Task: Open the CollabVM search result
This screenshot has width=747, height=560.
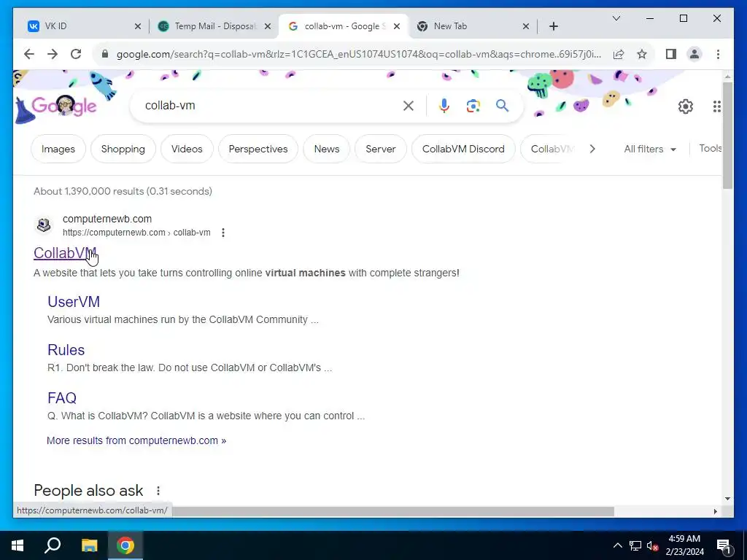Action: [x=65, y=253]
